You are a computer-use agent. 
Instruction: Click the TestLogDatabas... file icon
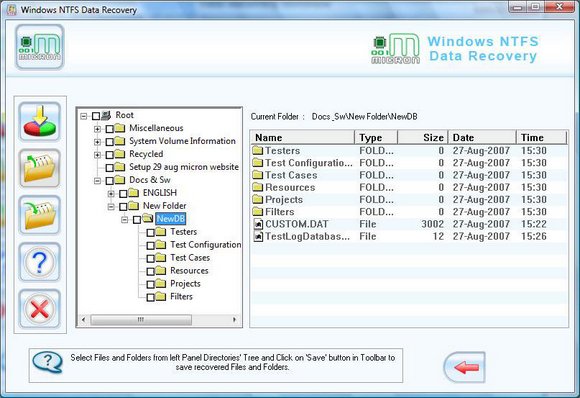point(258,236)
